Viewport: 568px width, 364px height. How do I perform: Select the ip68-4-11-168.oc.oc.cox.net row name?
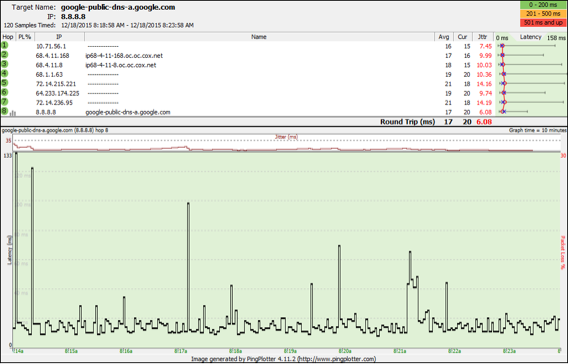point(124,56)
